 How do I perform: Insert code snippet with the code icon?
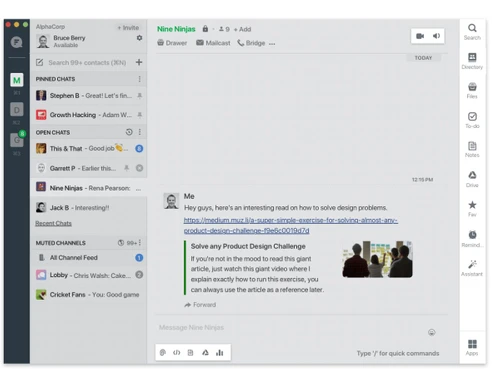pos(176,352)
